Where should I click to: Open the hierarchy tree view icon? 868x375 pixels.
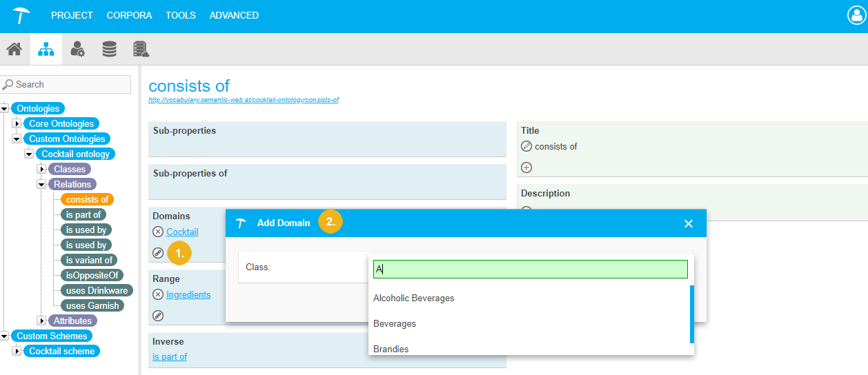coord(46,49)
